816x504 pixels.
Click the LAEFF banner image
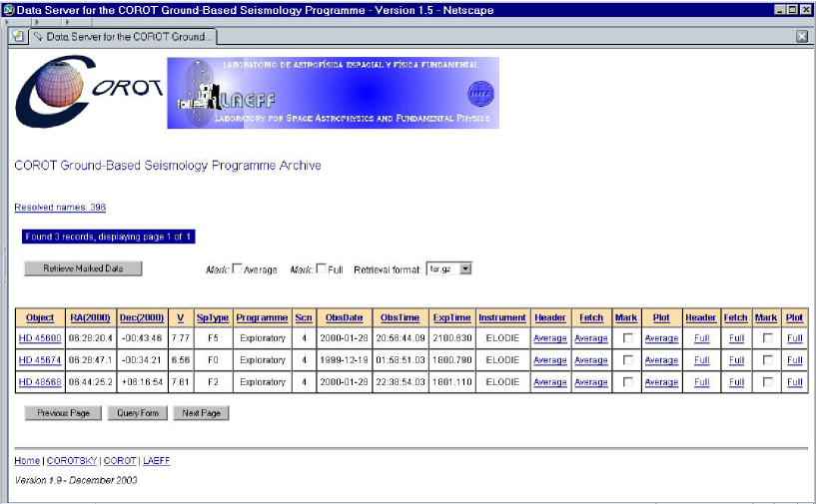point(333,93)
